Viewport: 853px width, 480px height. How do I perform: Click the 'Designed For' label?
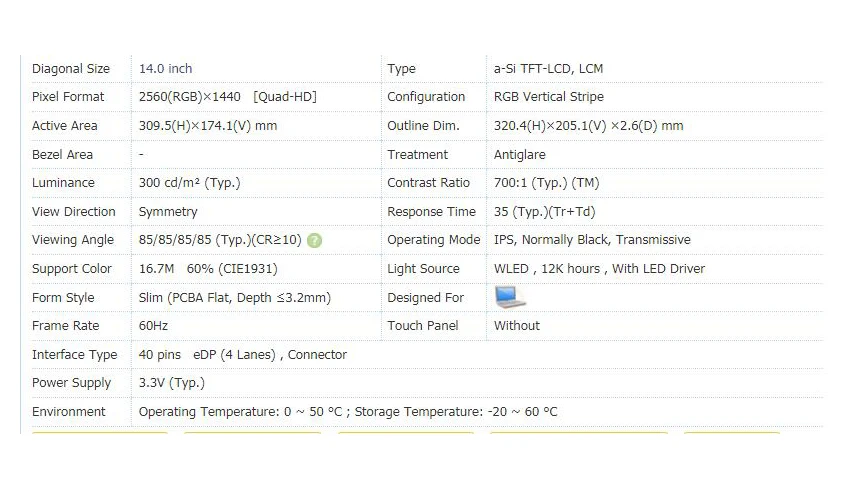[x=425, y=298]
